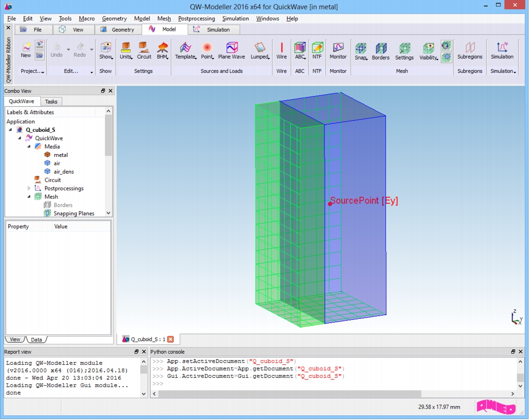Screen dimensions: 529x420
Task: Open the ABC boundary tool
Action: [300, 51]
